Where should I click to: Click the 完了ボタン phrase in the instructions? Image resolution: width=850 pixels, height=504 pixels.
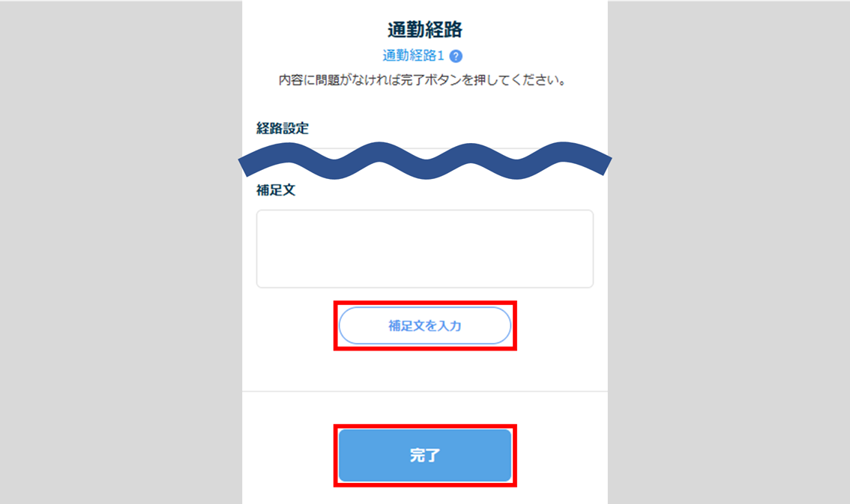pos(430,80)
